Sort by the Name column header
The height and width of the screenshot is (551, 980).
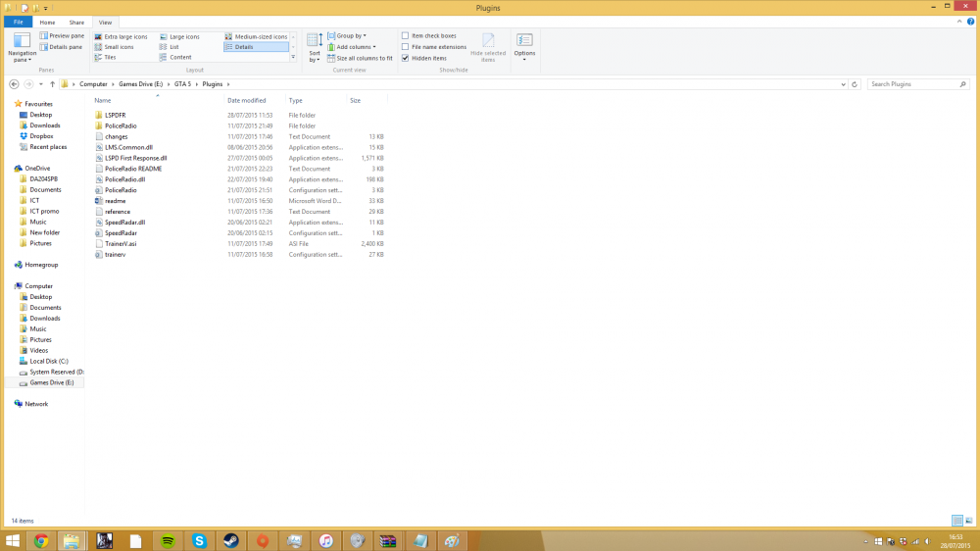point(103,100)
